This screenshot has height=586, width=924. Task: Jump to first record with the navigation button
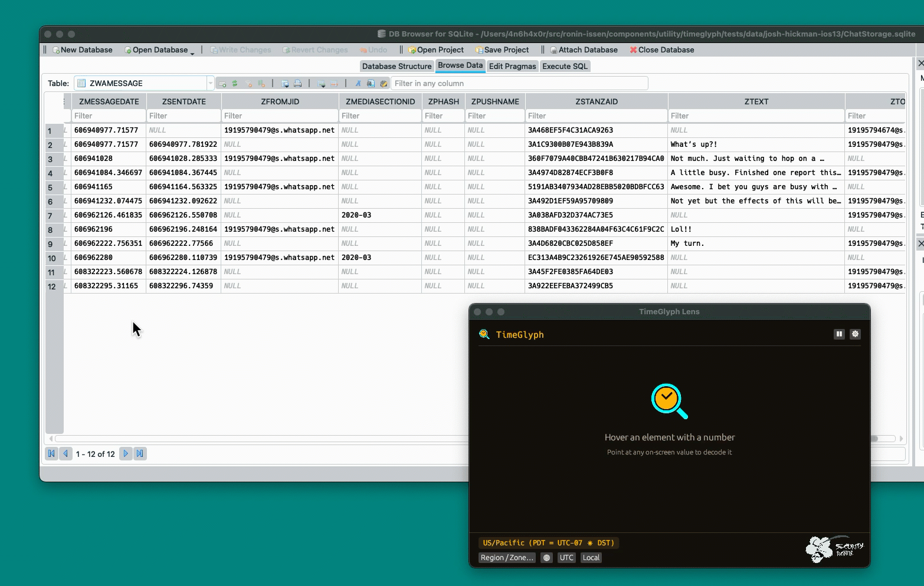[x=51, y=454]
